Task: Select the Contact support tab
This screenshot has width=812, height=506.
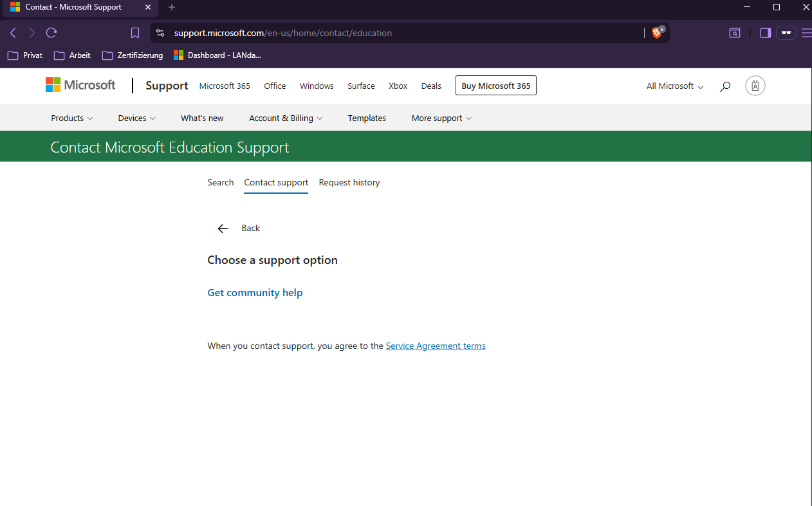Action: [x=276, y=183]
